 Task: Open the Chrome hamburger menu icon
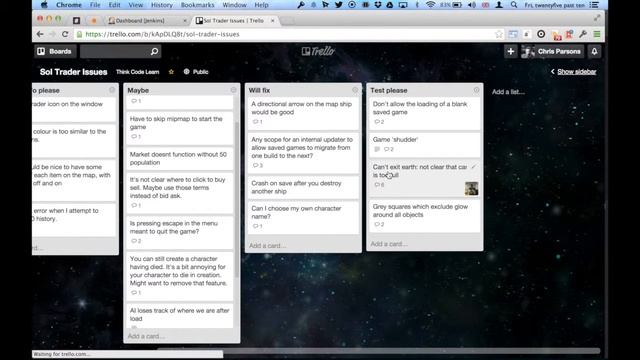pos(597,34)
